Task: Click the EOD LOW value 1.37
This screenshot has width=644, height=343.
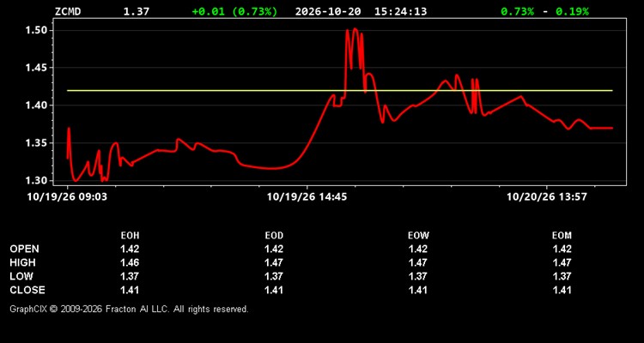Action: tap(274, 276)
